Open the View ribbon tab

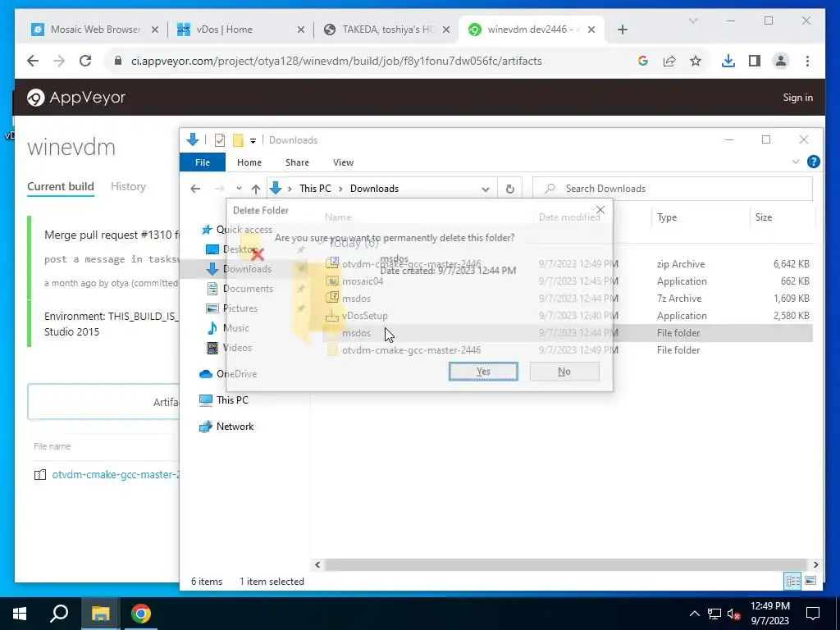(343, 162)
